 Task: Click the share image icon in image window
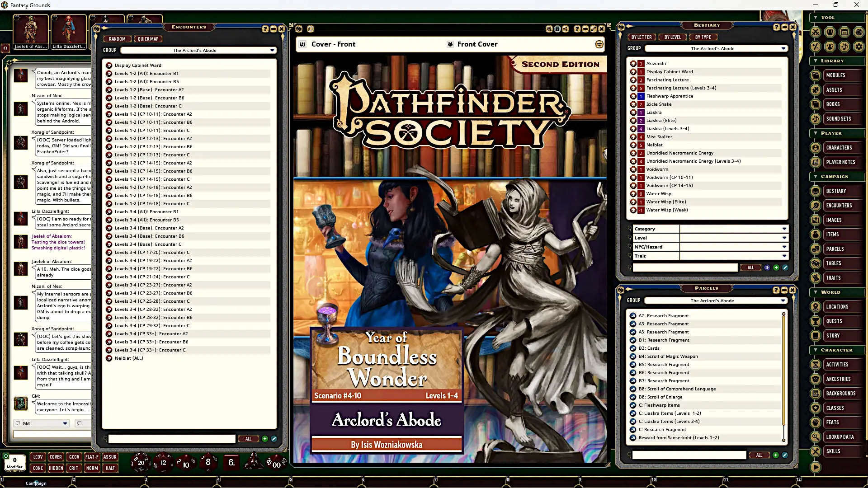tap(566, 29)
